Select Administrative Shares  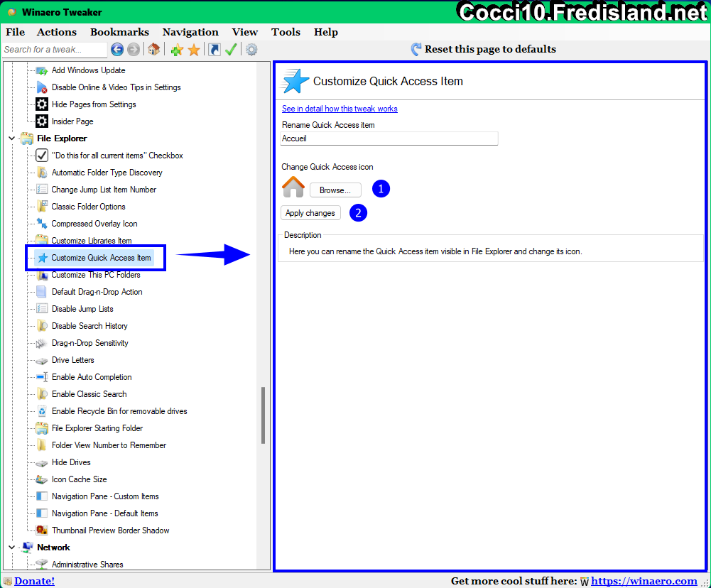coord(87,565)
